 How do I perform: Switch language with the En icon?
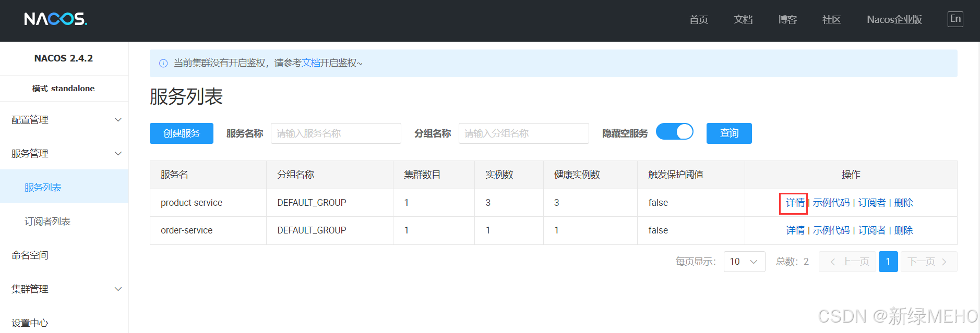(955, 19)
